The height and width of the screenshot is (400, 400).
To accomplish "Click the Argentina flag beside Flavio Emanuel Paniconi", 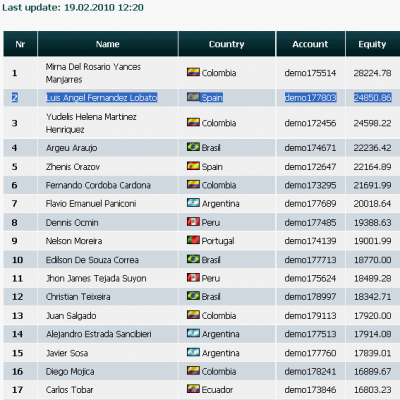I will tap(193, 203).
